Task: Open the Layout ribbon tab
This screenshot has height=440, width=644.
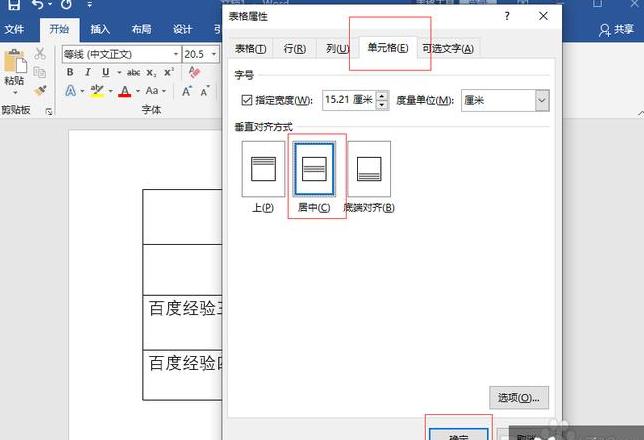Action: [141, 30]
